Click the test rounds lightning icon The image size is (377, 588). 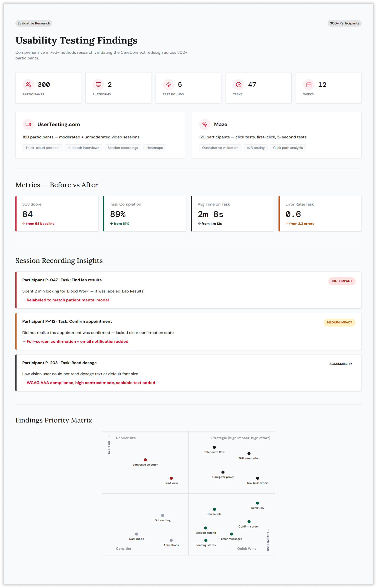[169, 85]
